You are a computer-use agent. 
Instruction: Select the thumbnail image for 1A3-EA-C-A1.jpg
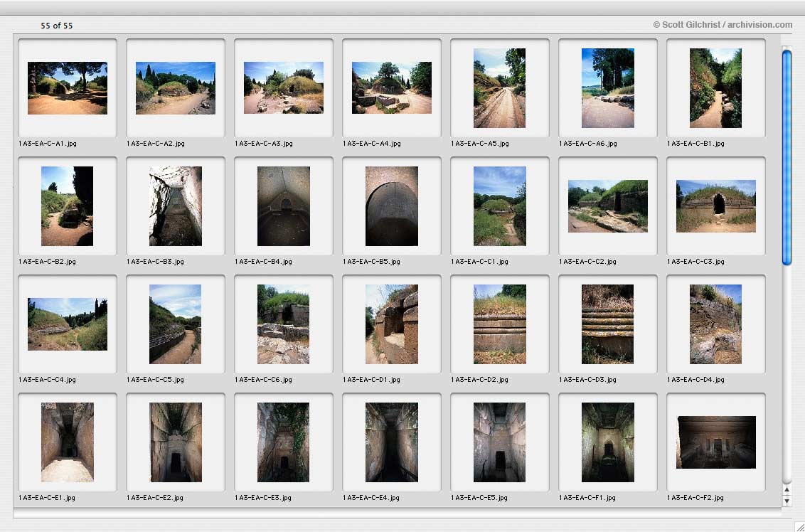click(68, 88)
